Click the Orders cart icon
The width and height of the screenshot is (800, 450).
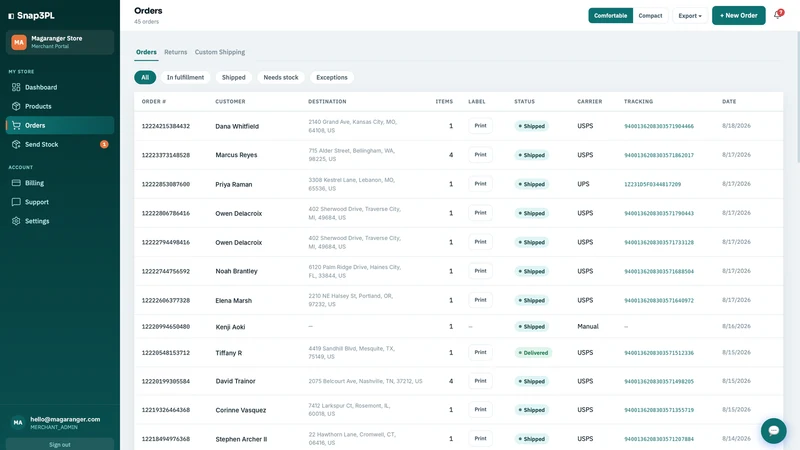pyautogui.click(x=16, y=125)
